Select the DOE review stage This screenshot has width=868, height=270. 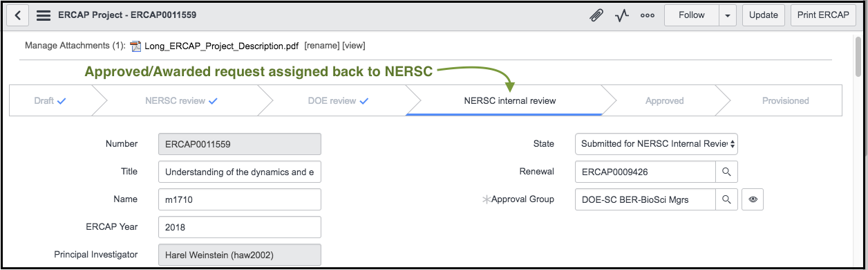pyautogui.click(x=338, y=100)
